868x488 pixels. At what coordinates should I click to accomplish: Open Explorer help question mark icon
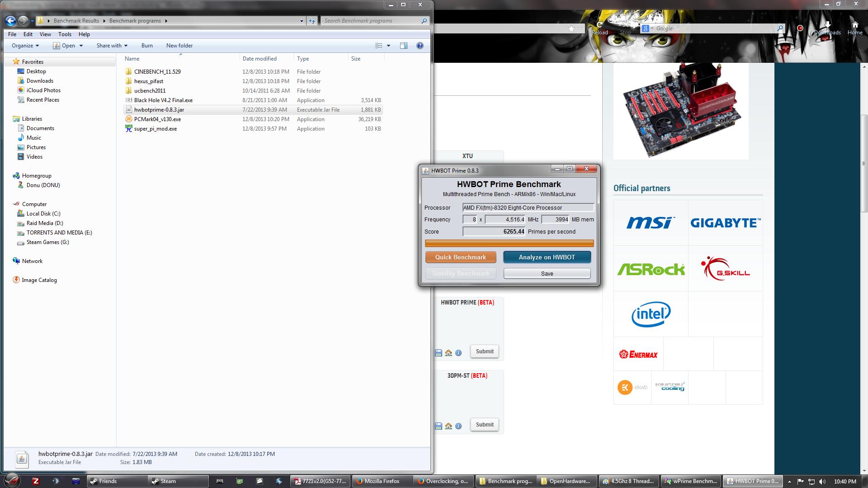[x=420, y=46]
